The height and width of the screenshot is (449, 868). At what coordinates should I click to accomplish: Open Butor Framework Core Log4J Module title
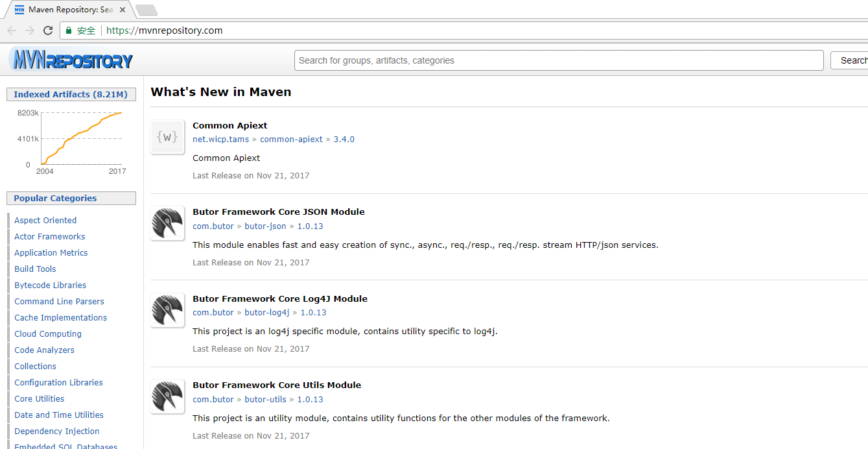point(280,299)
